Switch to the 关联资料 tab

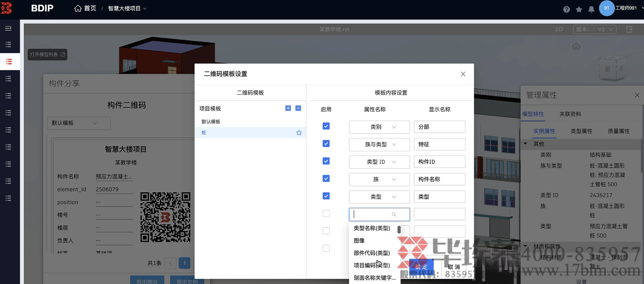pyautogui.click(x=570, y=114)
